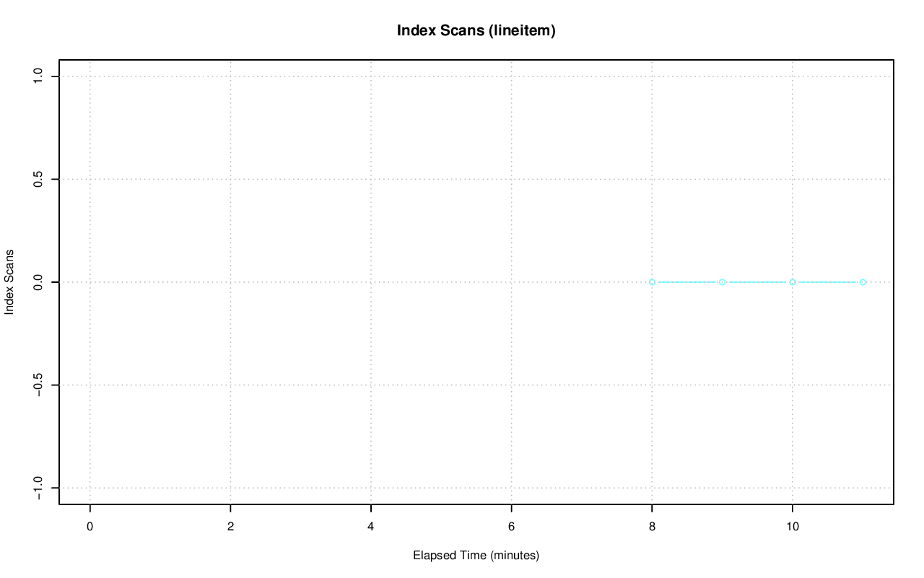Select the last cyan data point at 11 minutes
Screen dimensions: 924x578
click(863, 282)
